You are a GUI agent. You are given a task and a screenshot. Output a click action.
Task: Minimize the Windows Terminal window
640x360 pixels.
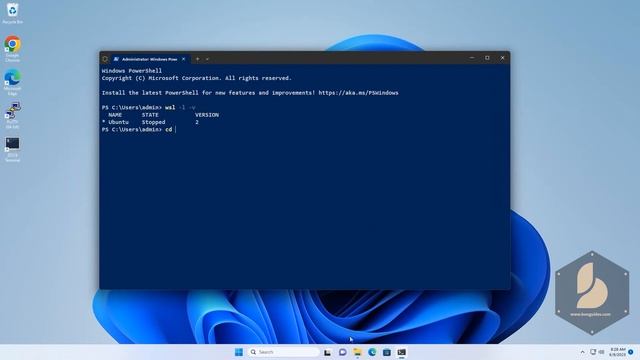click(472, 58)
